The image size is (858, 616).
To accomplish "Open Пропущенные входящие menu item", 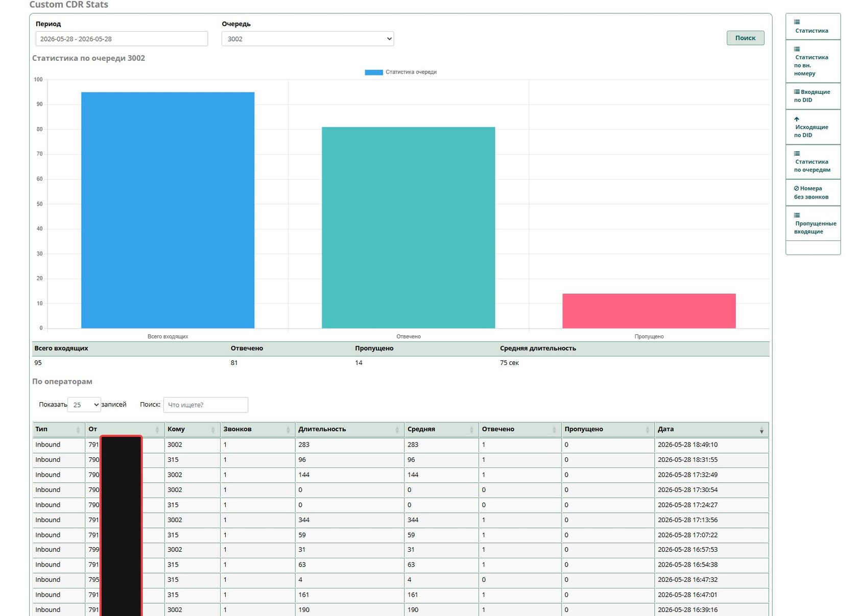I will tap(813, 224).
